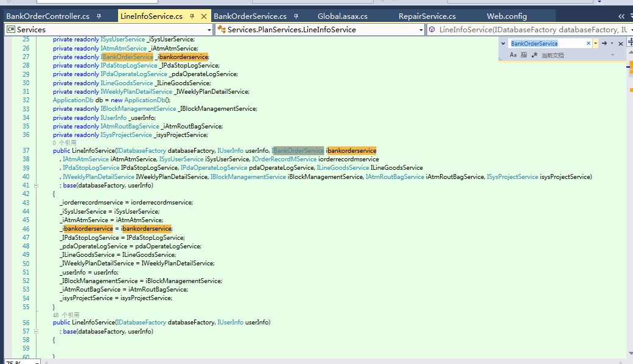Toggle match case in find box
Image resolution: width=633 pixels, height=364 pixels.
(513, 55)
